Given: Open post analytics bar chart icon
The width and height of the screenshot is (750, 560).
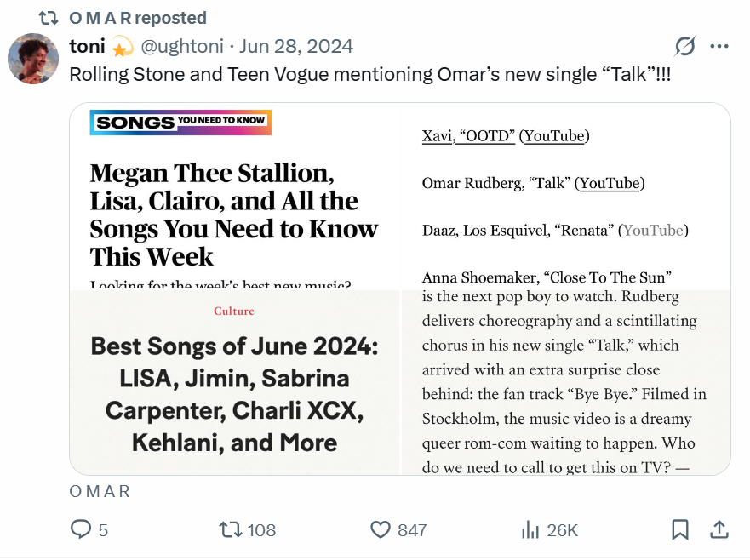Looking at the screenshot, I should point(530,530).
